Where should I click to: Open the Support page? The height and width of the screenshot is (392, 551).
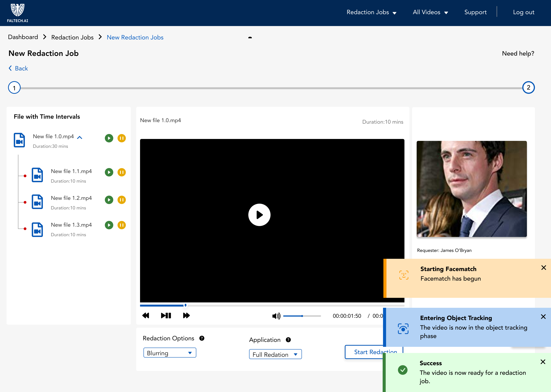pyautogui.click(x=475, y=12)
